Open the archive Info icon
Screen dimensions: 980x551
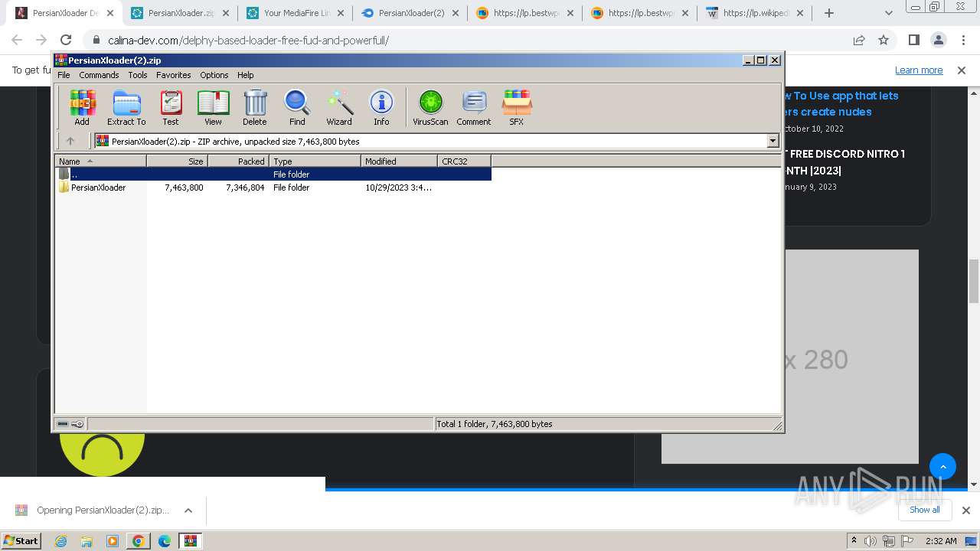(381, 107)
